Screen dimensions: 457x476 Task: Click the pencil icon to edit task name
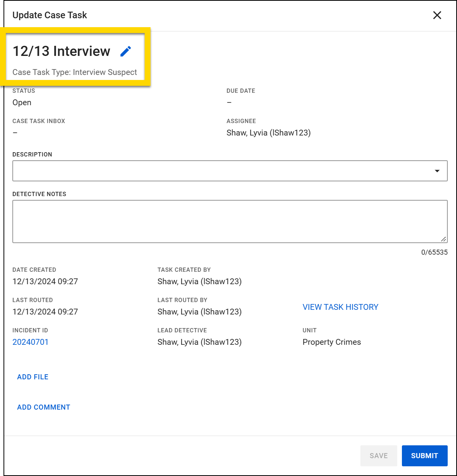click(x=126, y=51)
